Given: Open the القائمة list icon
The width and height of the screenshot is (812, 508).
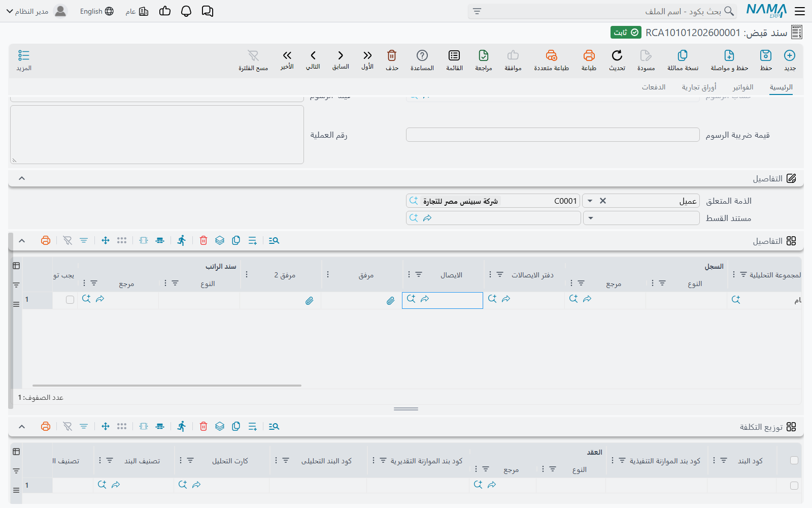Looking at the screenshot, I should click(x=454, y=55).
